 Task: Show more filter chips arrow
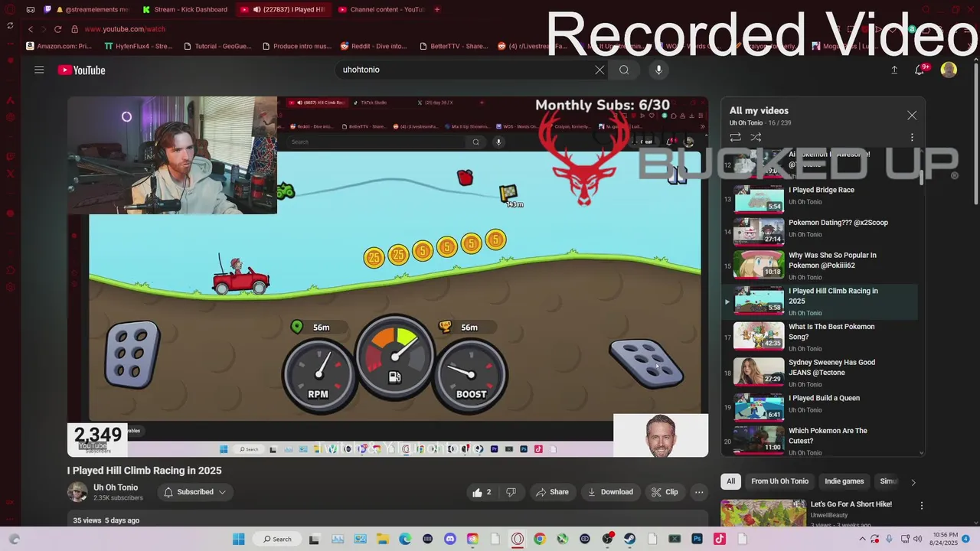coord(913,482)
